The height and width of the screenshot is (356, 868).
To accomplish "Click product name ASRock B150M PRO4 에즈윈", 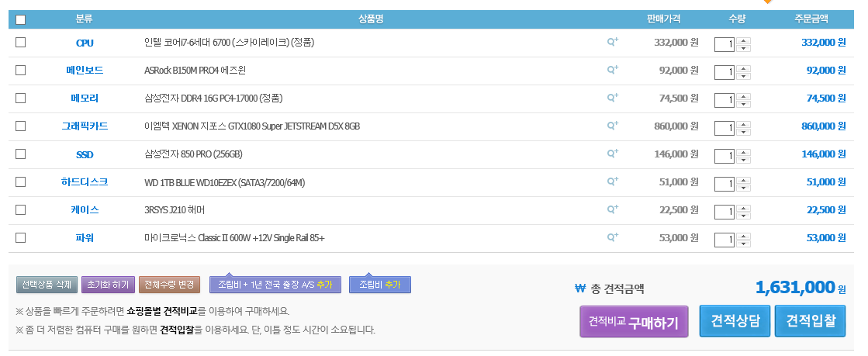I will coord(195,71).
